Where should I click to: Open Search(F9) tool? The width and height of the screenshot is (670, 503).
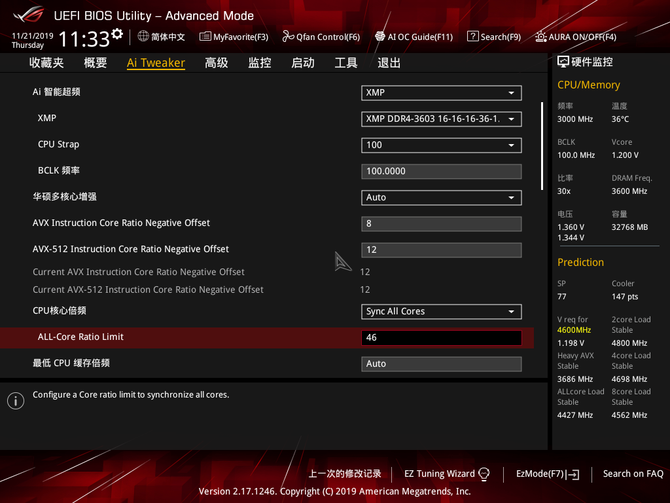click(x=494, y=37)
